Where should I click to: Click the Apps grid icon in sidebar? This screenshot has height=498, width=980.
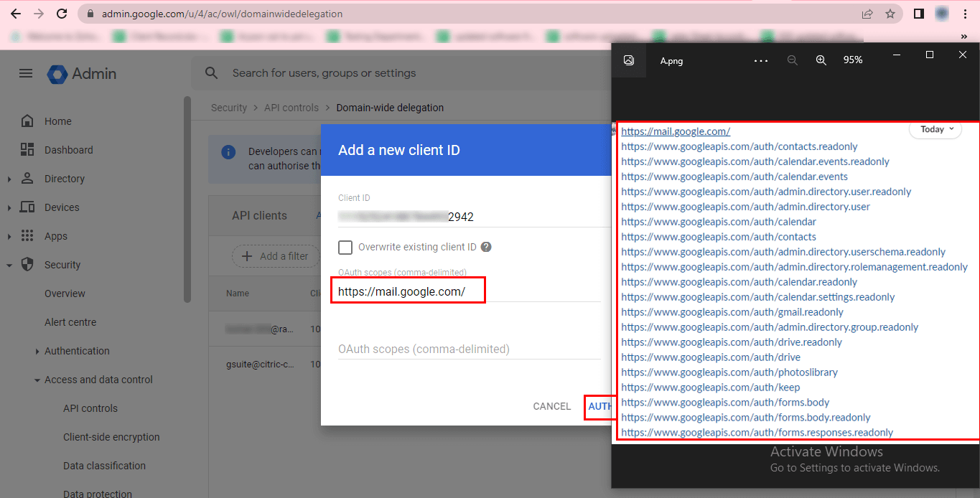tap(27, 235)
